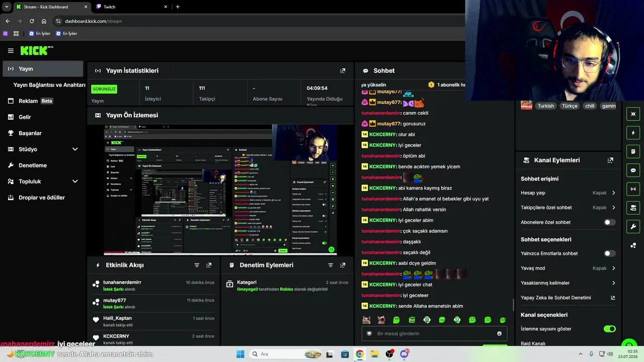Open File Explorer from the taskbar
This screenshot has width=644, height=362.
click(x=374, y=354)
